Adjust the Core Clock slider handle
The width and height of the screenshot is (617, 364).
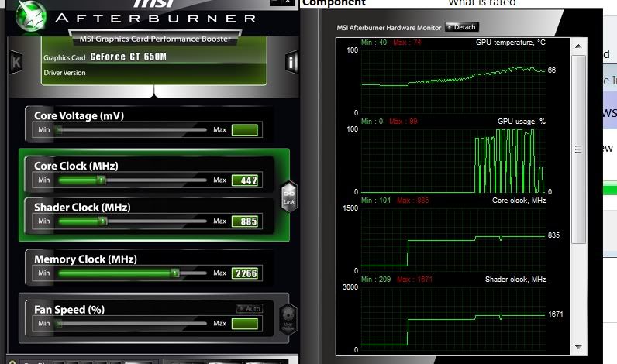point(102,180)
